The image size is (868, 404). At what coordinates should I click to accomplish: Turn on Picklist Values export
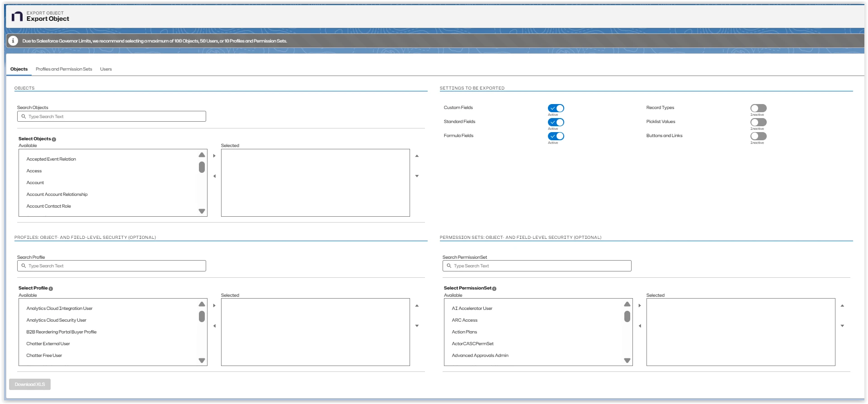pos(758,122)
